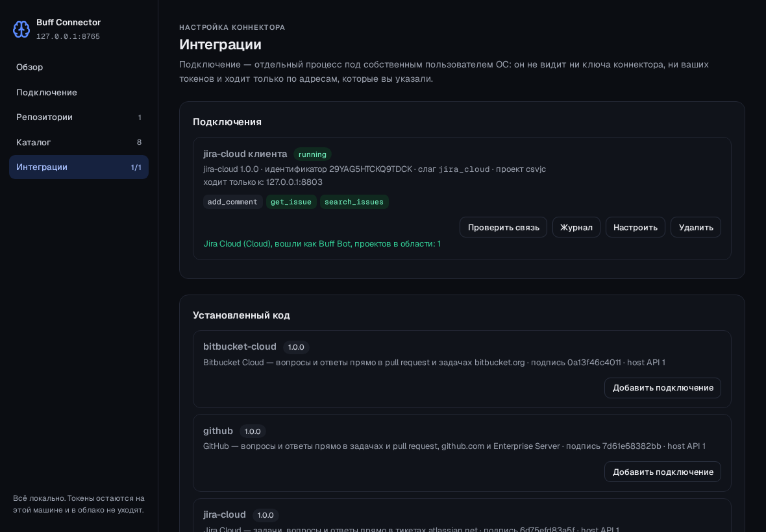Click the Buff Connector title text
Image resolution: width=766 pixels, height=532 pixels.
68,23
